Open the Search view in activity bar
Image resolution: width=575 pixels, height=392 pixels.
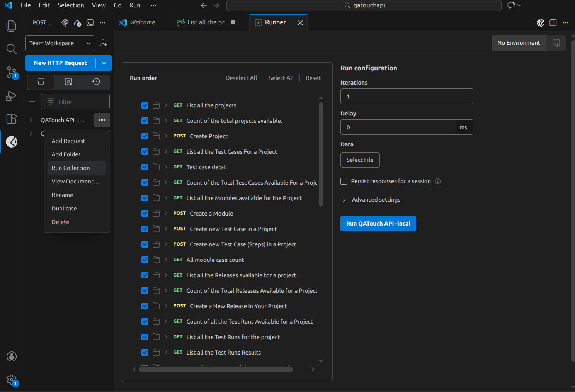pos(11,49)
